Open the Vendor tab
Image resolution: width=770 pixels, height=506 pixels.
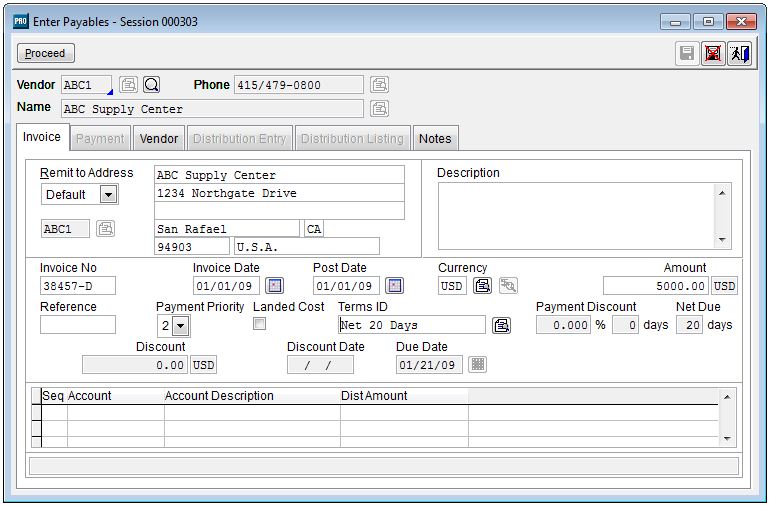[159, 139]
